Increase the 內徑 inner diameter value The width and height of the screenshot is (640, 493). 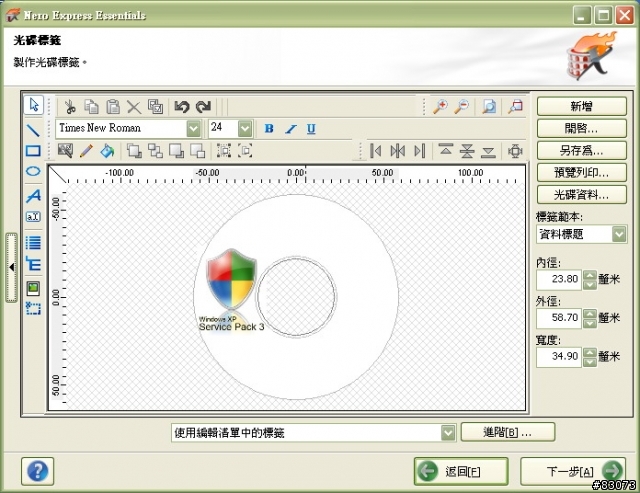pyautogui.click(x=589, y=275)
